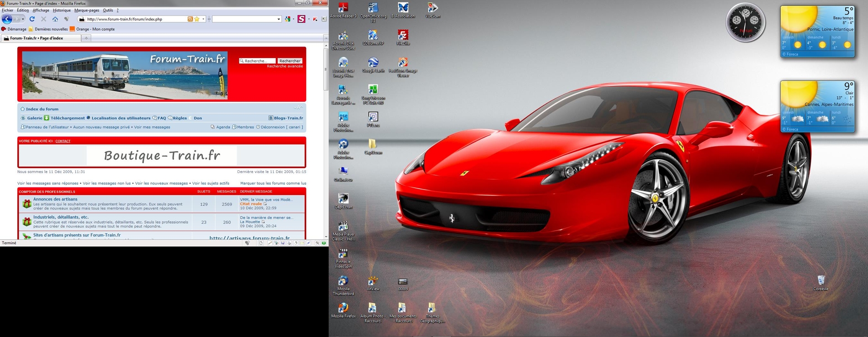868x337 pixels.
Task: Open FastStone Image Viewer shortcut
Action: pos(403,67)
